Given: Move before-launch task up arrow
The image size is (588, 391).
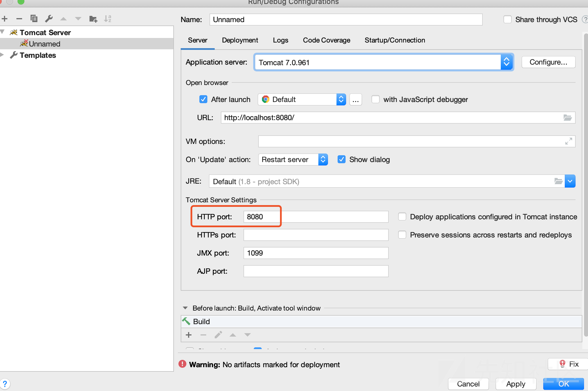Looking at the screenshot, I should [233, 335].
